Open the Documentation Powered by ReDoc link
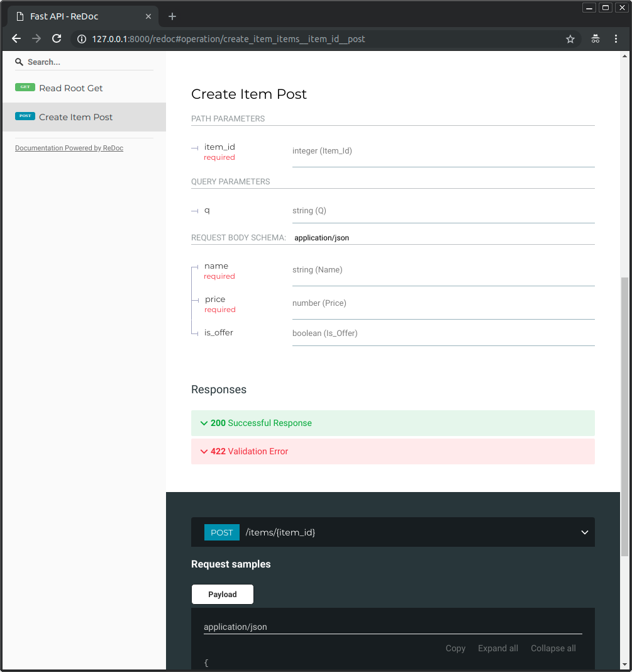The height and width of the screenshot is (672, 632). point(69,148)
